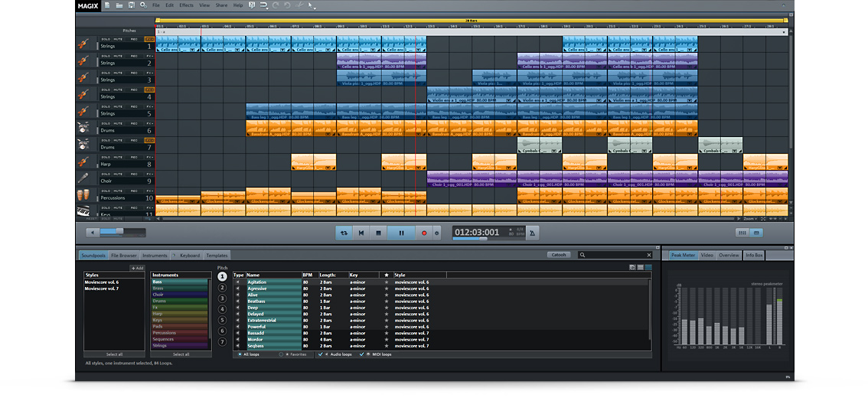Toggle the loop playback button
This screenshot has height=401, width=868.
pyautogui.click(x=344, y=233)
